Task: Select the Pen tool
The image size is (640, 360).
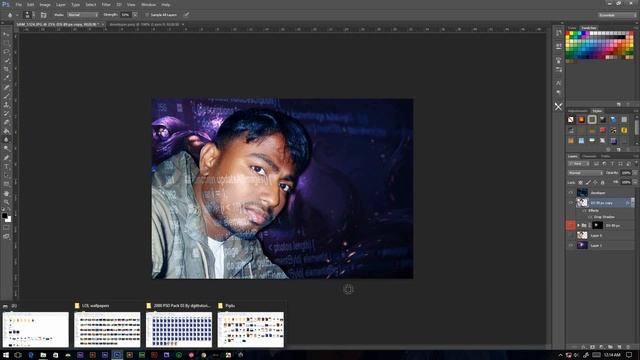Action: (7, 158)
